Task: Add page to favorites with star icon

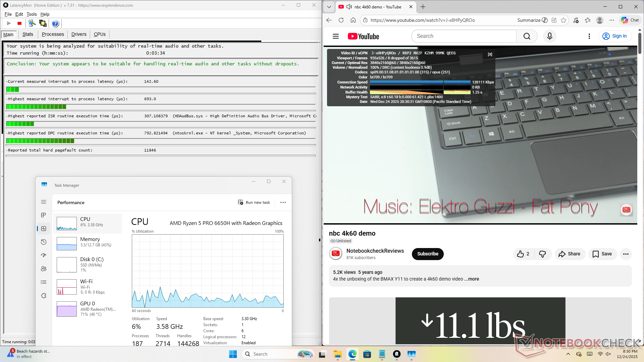Action: tap(563, 20)
